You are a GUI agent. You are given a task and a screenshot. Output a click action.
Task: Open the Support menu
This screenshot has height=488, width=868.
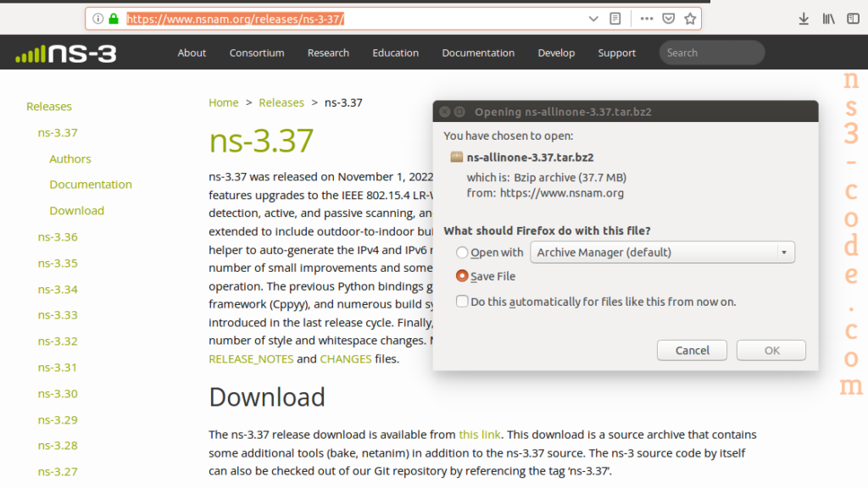[x=617, y=53]
